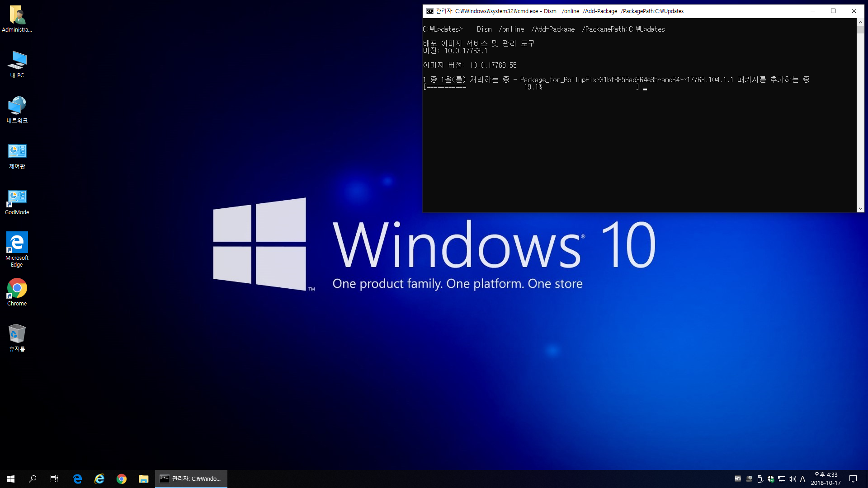Click the VMware Tools tray icon

point(738,479)
